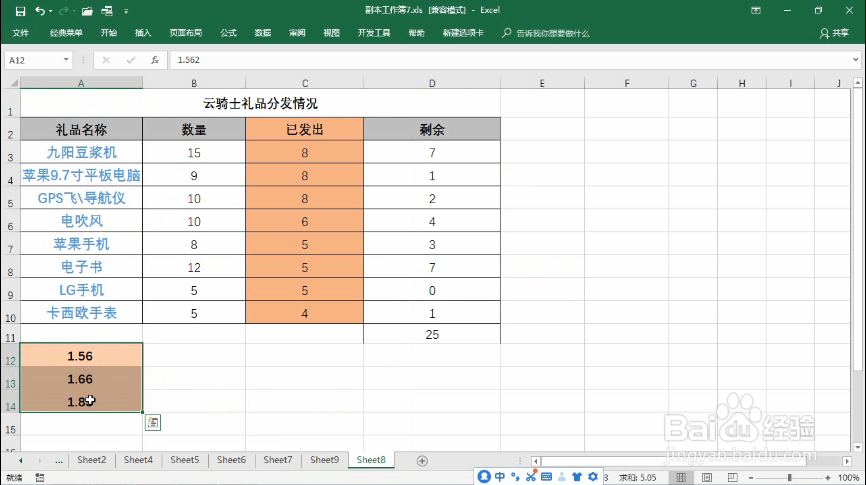Expand the Name Box dropdown arrow

(x=66, y=60)
